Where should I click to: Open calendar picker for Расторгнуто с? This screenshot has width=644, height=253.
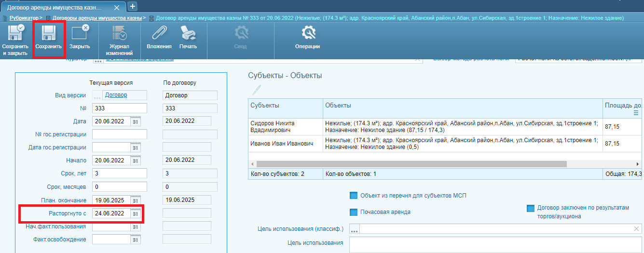click(136, 213)
